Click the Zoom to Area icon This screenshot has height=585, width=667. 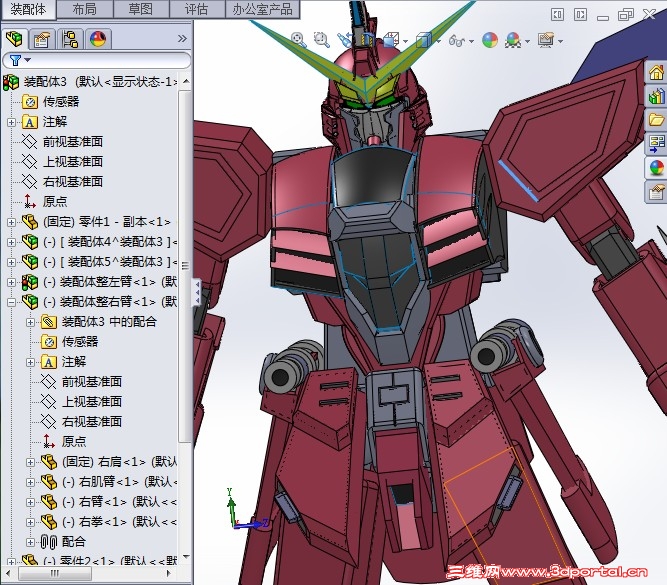322,40
